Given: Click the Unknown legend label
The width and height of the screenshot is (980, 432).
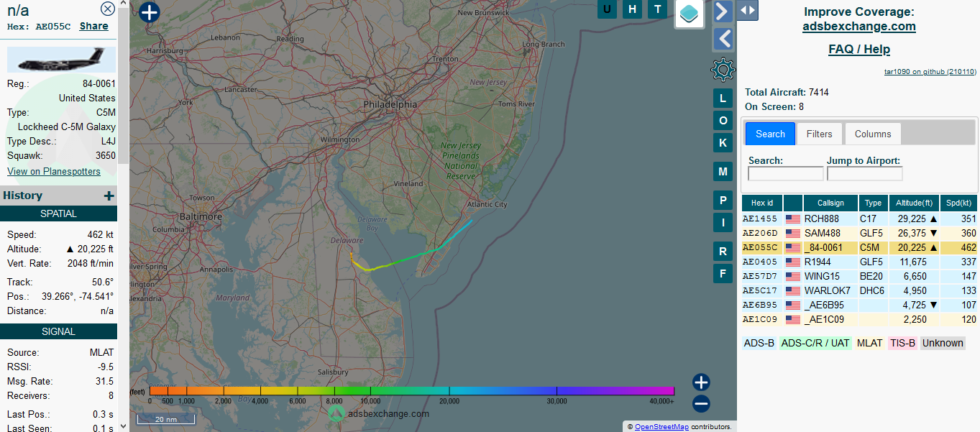Looking at the screenshot, I should point(943,343).
